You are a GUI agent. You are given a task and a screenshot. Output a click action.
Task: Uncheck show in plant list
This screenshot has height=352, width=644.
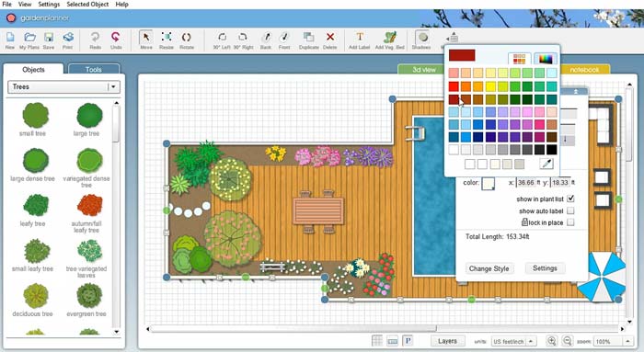[x=570, y=199]
